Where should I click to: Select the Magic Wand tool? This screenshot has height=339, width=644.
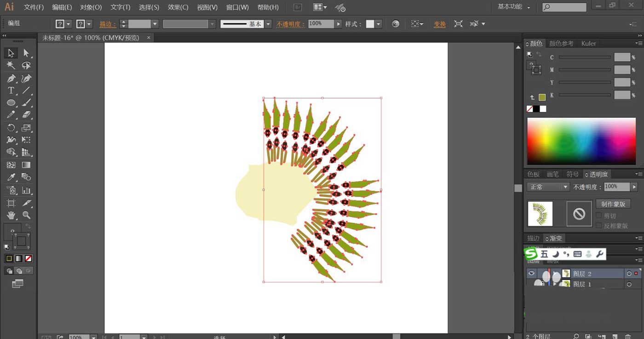coord(11,66)
